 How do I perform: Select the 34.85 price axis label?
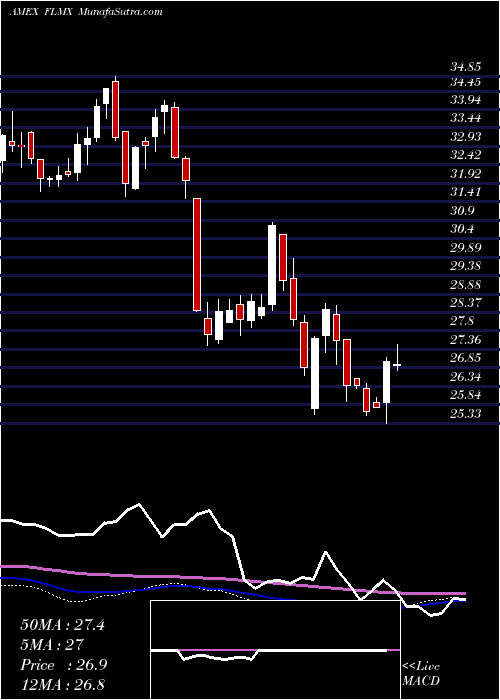465,67
